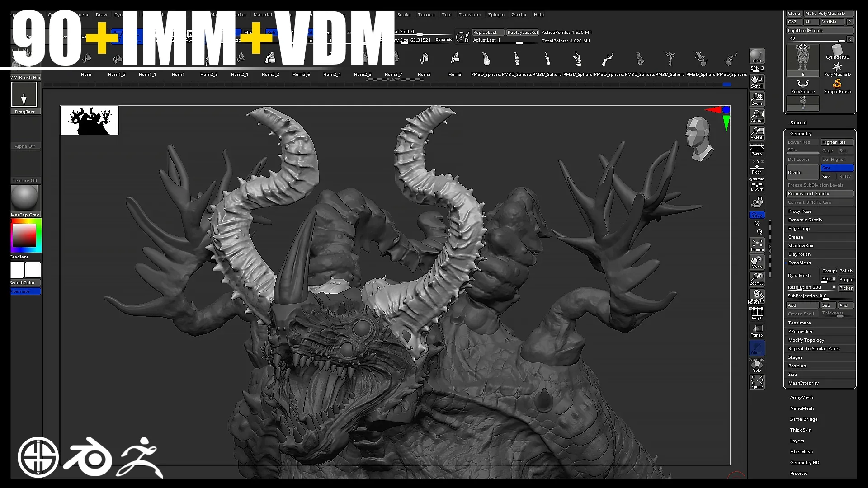The width and height of the screenshot is (868, 488).
Task: Toggle L.Sym local symmetry
Action: pos(757,186)
